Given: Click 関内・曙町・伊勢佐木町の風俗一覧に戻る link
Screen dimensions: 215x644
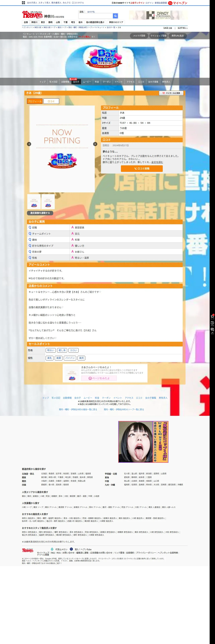Looking at the screenshot, I should pyautogui.click(x=78, y=409).
